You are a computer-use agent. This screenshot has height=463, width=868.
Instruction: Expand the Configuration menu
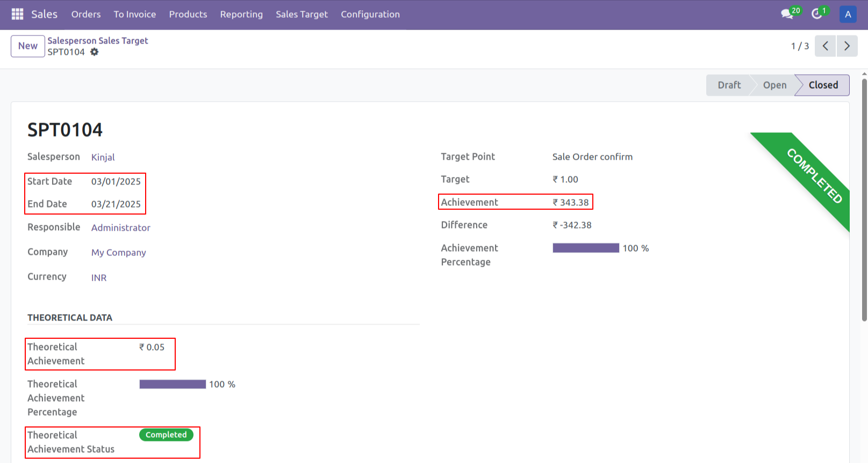coord(370,15)
